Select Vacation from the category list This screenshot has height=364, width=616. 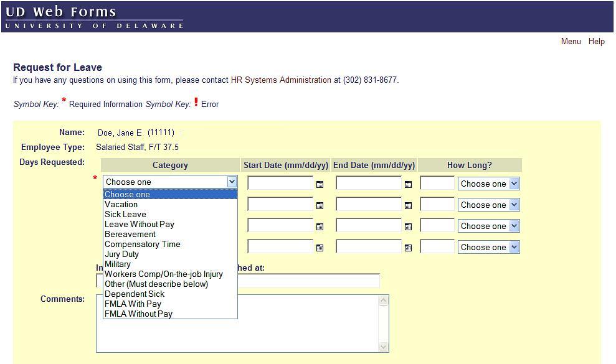coord(121,204)
